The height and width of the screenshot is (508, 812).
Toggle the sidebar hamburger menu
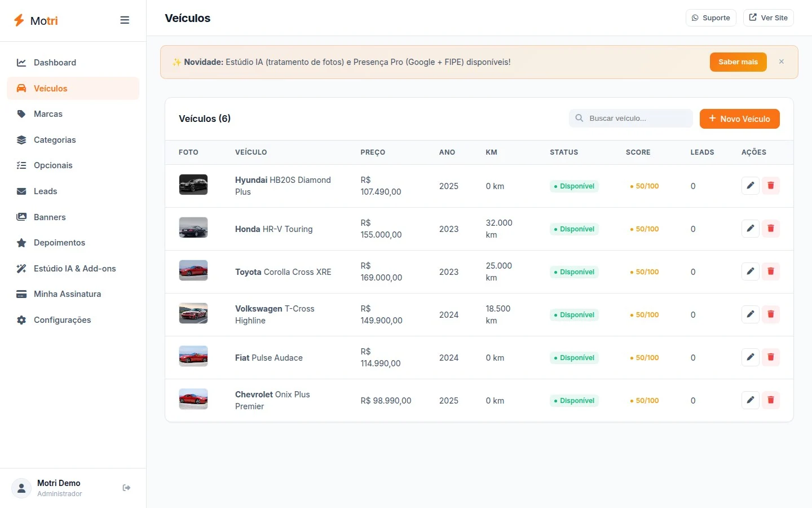[125, 20]
